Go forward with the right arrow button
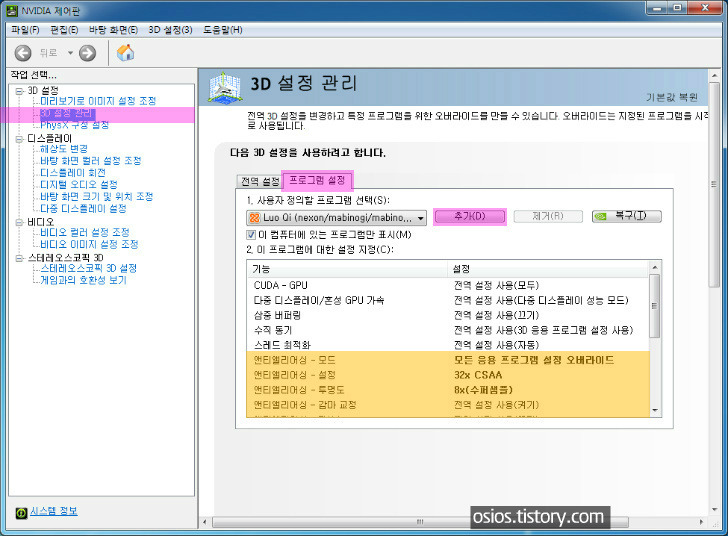This screenshot has width=728, height=536. click(87, 53)
